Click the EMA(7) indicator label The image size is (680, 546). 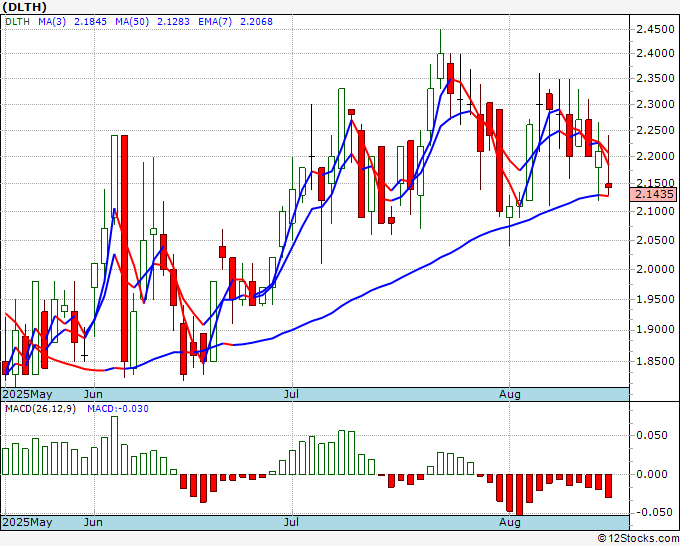click(x=215, y=22)
